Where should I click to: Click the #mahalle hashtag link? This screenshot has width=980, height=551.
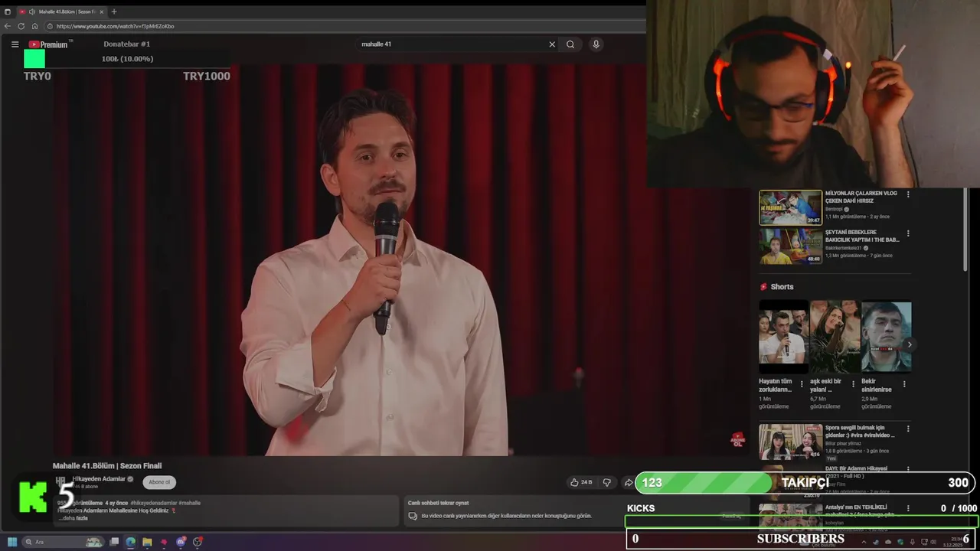pos(190,503)
